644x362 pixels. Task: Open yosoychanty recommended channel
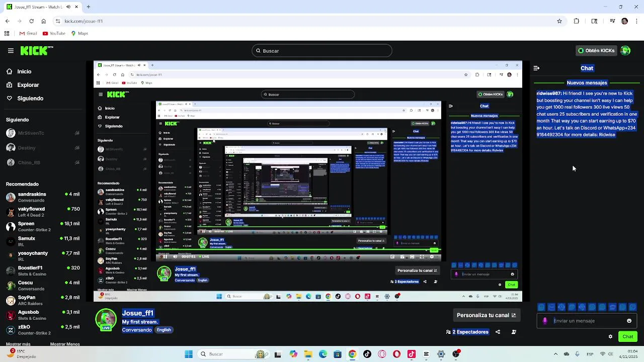43,256
